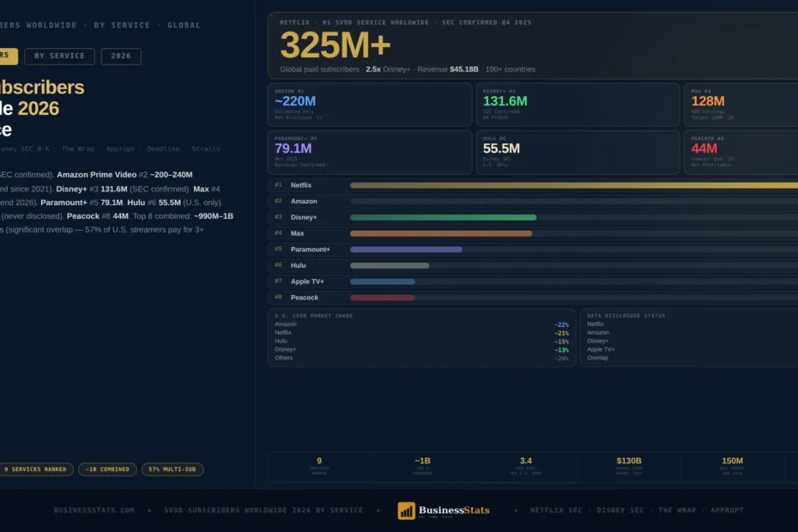Click the 9 SERVICES RANKED badge

pyautogui.click(x=36, y=469)
